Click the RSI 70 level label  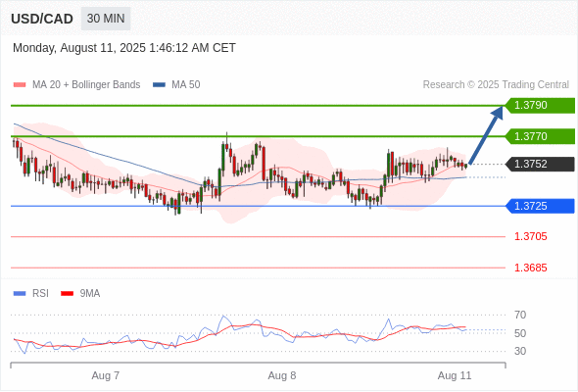pyautogui.click(x=520, y=315)
